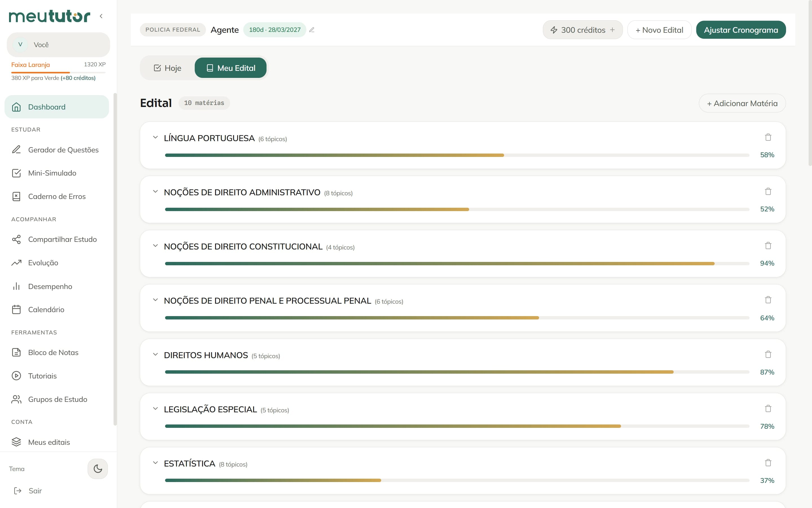Click the 300 créditos button
Screen dimensions: 812x508
coord(582,30)
